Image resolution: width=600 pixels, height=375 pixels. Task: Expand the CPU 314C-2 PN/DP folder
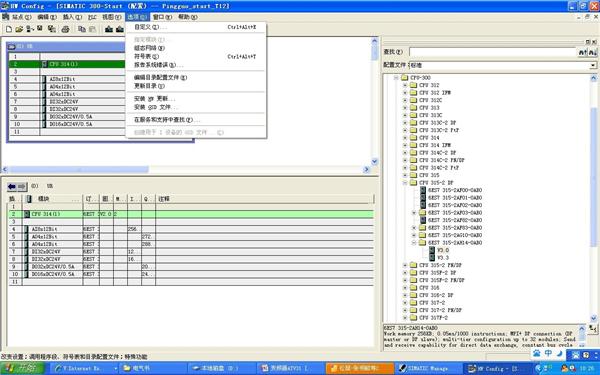[x=405, y=160]
